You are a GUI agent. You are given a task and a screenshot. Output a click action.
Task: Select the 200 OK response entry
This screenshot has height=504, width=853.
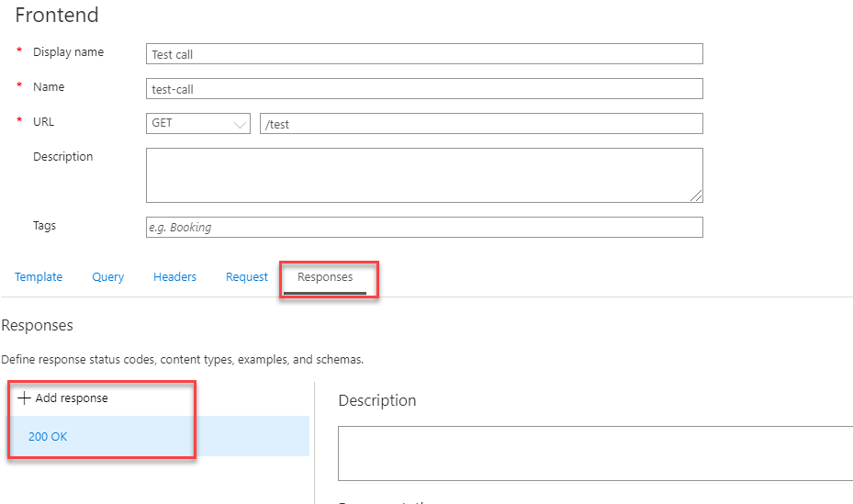[x=158, y=436]
